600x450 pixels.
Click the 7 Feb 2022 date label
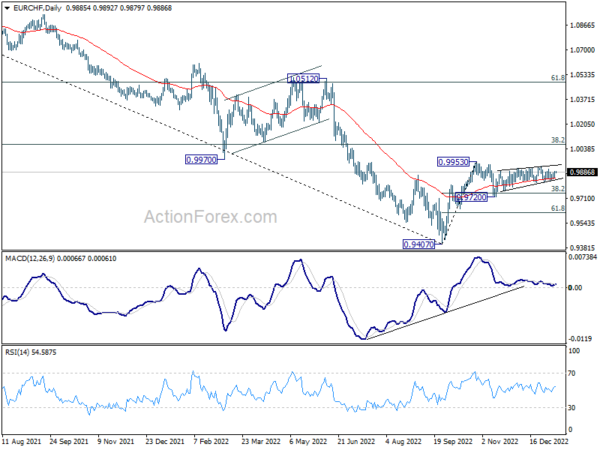point(211,441)
